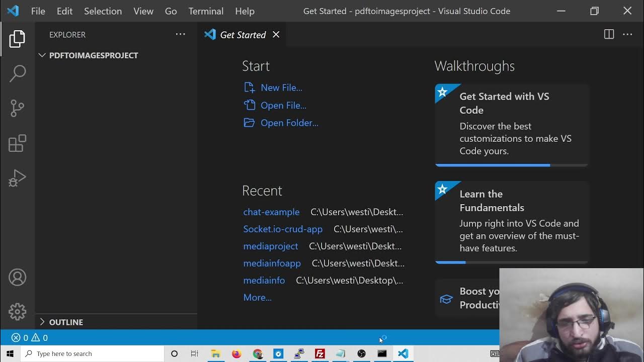This screenshot has height=362, width=644.
Task: Open the Search view in activity bar
Action: point(18,73)
